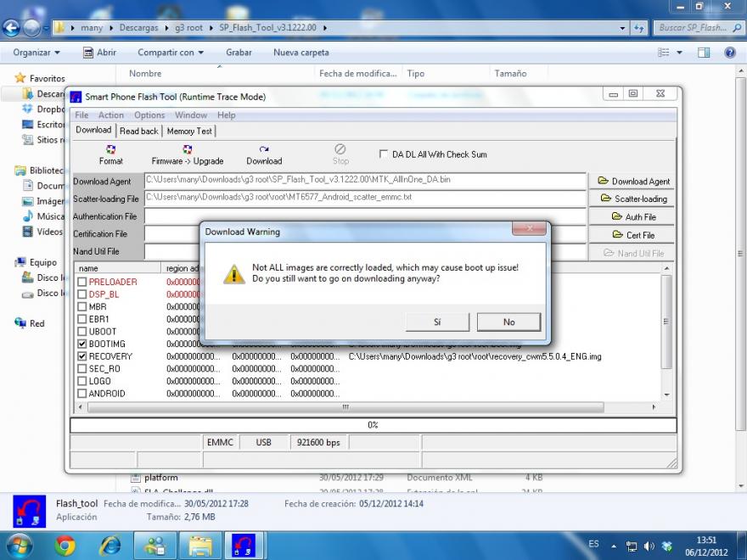Image resolution: width=747 pixels, height=560 pixels.
Task: Open the File menu
Action: (x=81, y=115)
